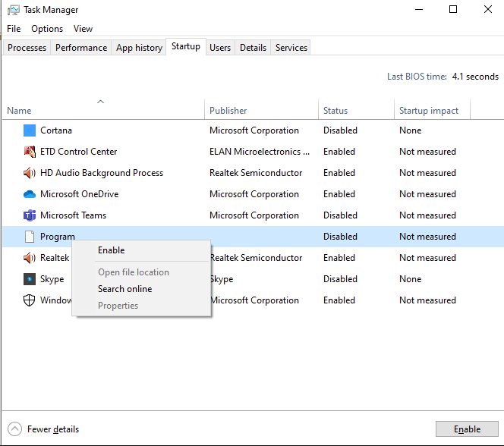Select the Skype entry name
The height and width of the screenshot is (446, 504).
coord(52,279)
